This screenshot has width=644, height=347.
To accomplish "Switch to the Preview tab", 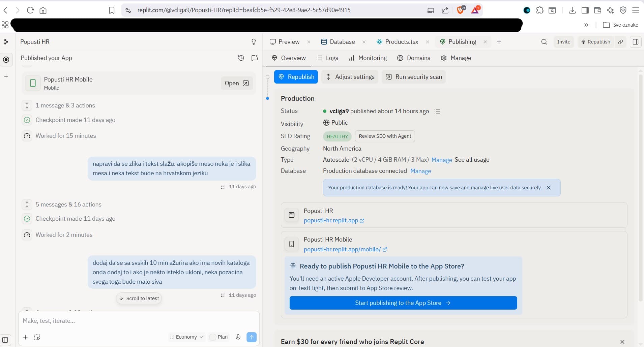I will tap(285, 42).
